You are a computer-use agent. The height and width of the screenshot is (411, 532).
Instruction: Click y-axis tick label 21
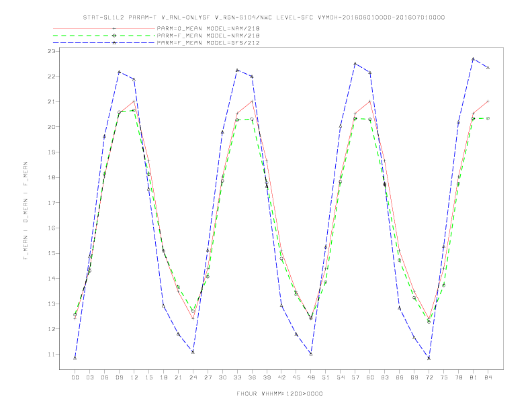coord(51,101)
